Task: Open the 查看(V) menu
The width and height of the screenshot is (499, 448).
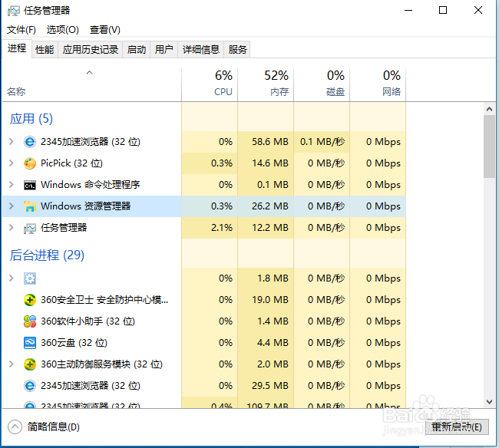Action: tap(104, 30)
